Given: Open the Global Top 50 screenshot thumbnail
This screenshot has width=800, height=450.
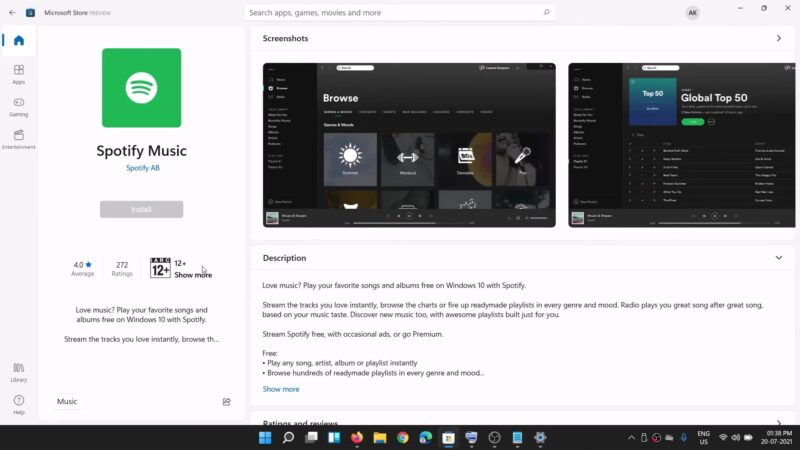Looking at the screenshot, I should coord(682,145).
